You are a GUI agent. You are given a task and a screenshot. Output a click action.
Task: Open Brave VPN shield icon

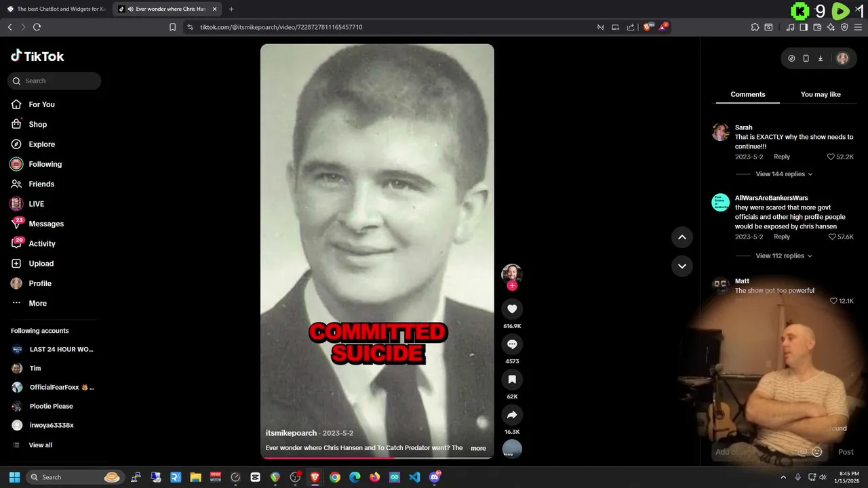[x=844, y=27]
